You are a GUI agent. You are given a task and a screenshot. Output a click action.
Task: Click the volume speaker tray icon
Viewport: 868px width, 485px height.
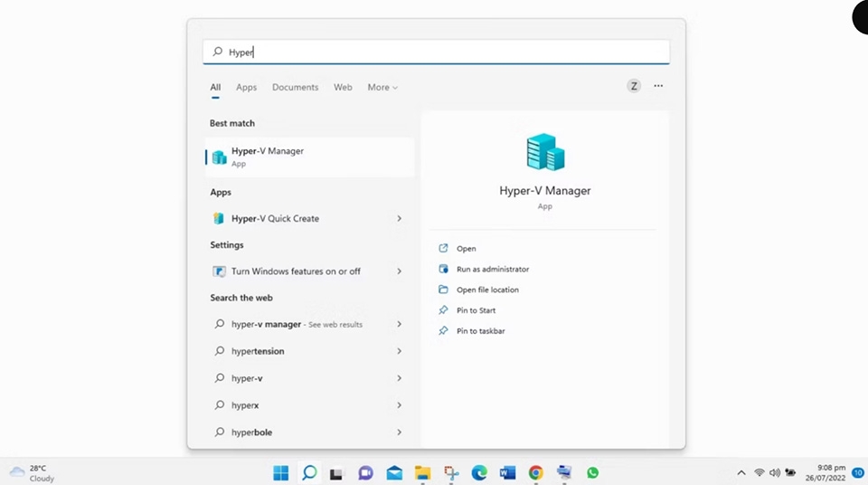775,473
